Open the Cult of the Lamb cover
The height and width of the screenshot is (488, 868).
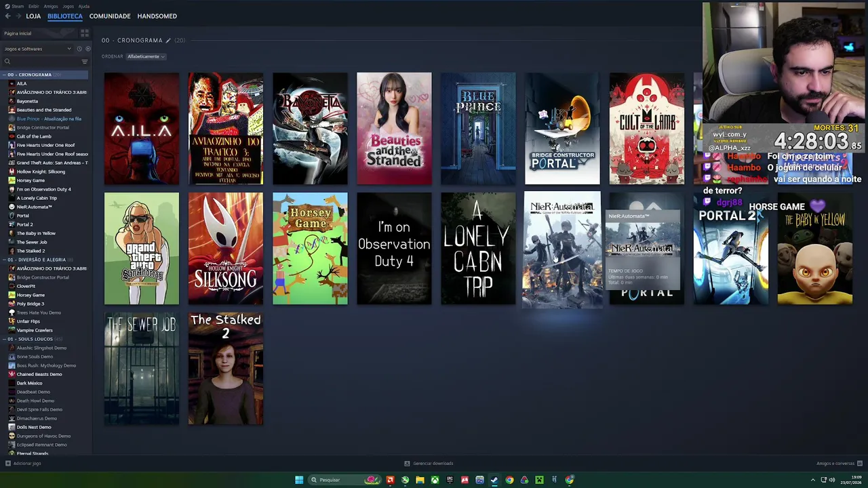646,128
